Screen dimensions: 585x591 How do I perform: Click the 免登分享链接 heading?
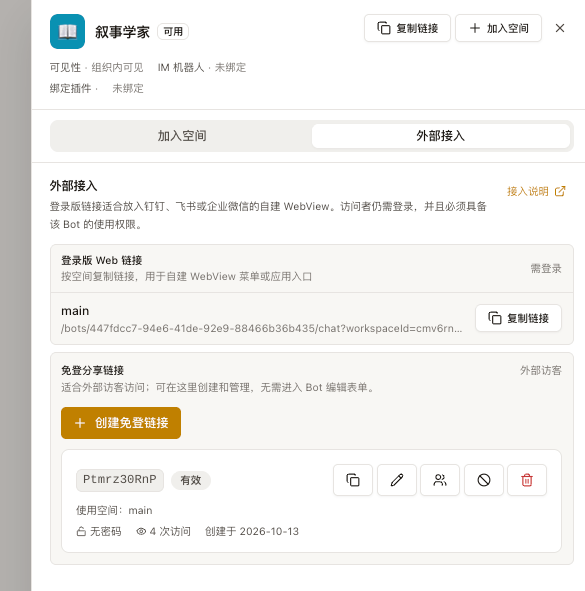[x=92, y=371]
